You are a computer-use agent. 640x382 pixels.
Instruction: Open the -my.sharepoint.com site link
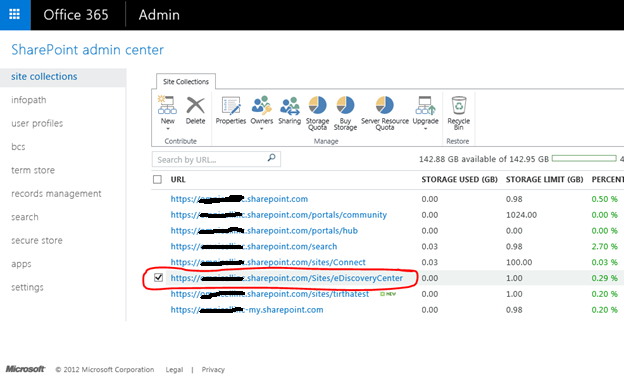(247, 310)
